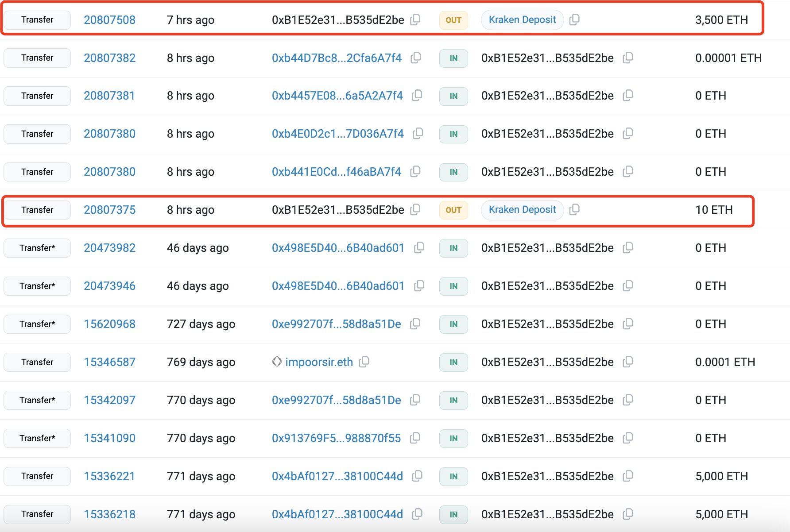Copy the 3,500 ETH transaction hash
The width and height of the screenshot is (790, 532).
[x=415, y=19]
